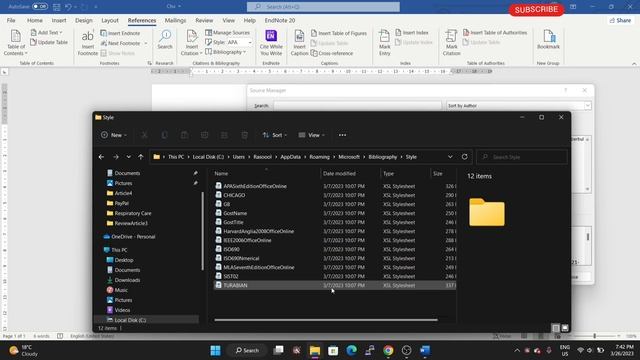Switch to the EndNote 20 ribbon tab
The width and height of the screenshot is (640, 360).
click(x=280, y=20)
